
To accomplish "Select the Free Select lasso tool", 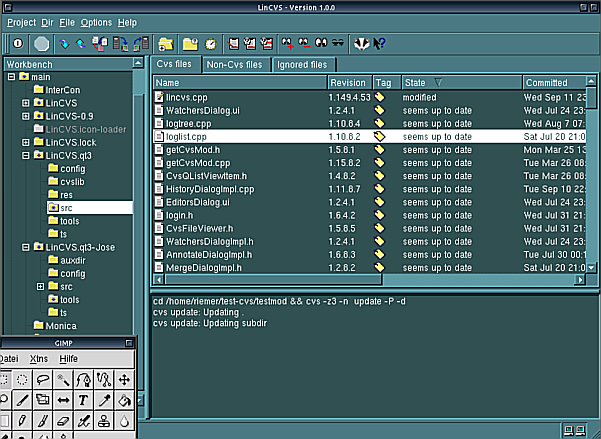I will pos(45,379).
